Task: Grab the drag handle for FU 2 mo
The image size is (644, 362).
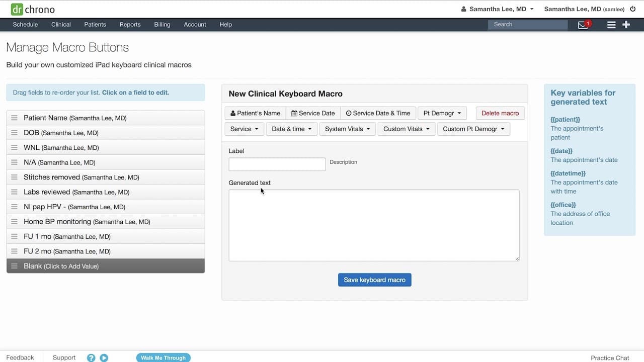Action: pos(14,251)
